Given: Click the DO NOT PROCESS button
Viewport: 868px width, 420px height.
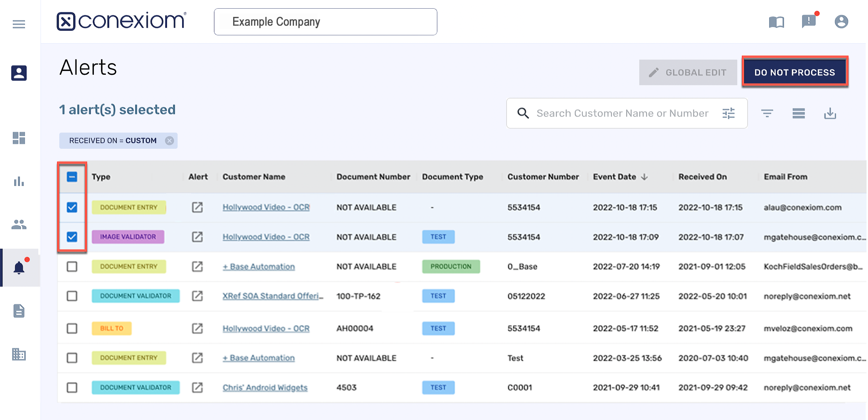Looking at the screenshot, I should pos(795,72).
